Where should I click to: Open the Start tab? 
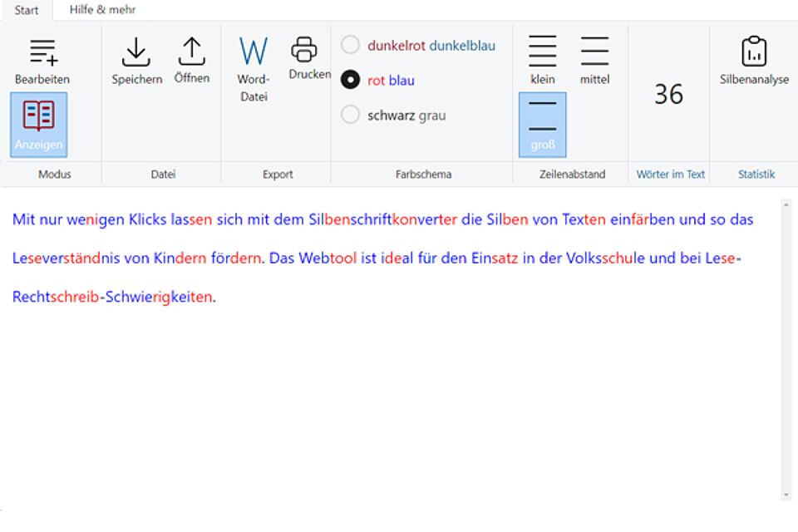tap(27, 10)
